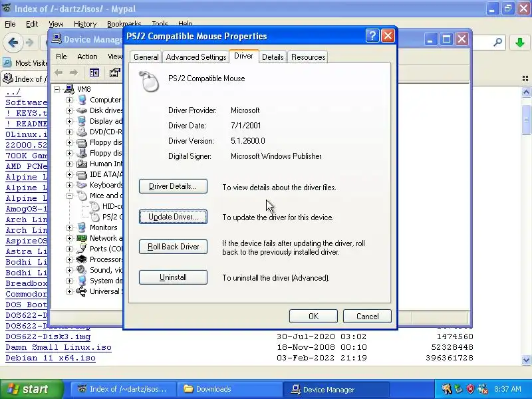This screenshot has width=532, height=399.
Task: Click the tabs grid icon in Mypal
Action: [x=525, y=78]
